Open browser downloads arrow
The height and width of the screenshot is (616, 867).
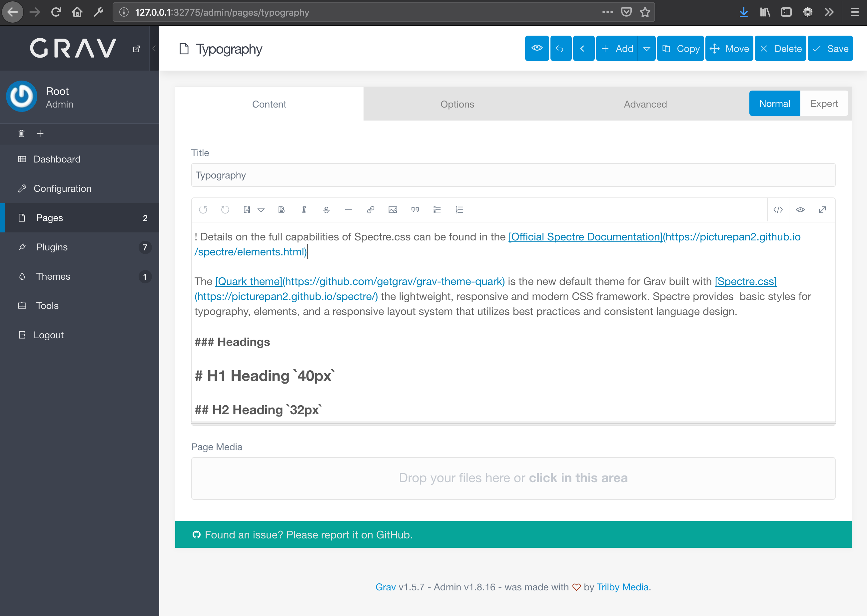pyautogui.click(x=743, y=12)
